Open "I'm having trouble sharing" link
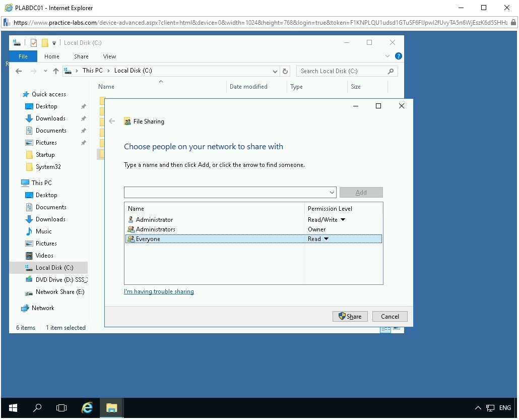 click(159, 291)
